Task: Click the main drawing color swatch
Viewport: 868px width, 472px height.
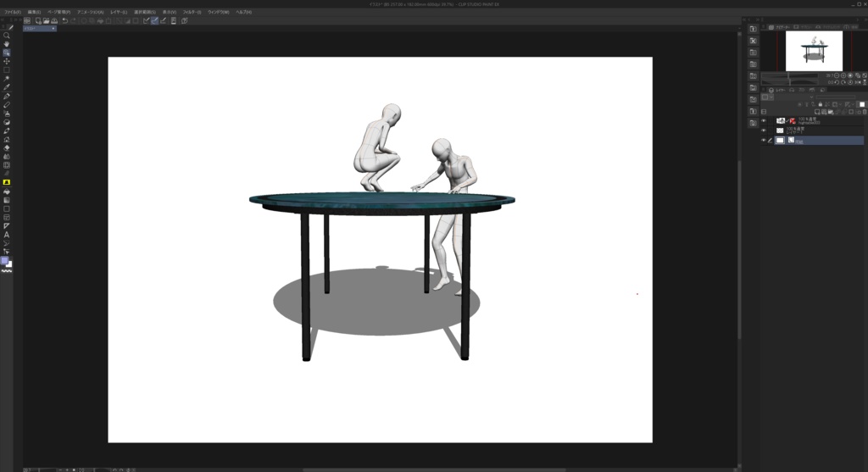Action: coord(5,261)
